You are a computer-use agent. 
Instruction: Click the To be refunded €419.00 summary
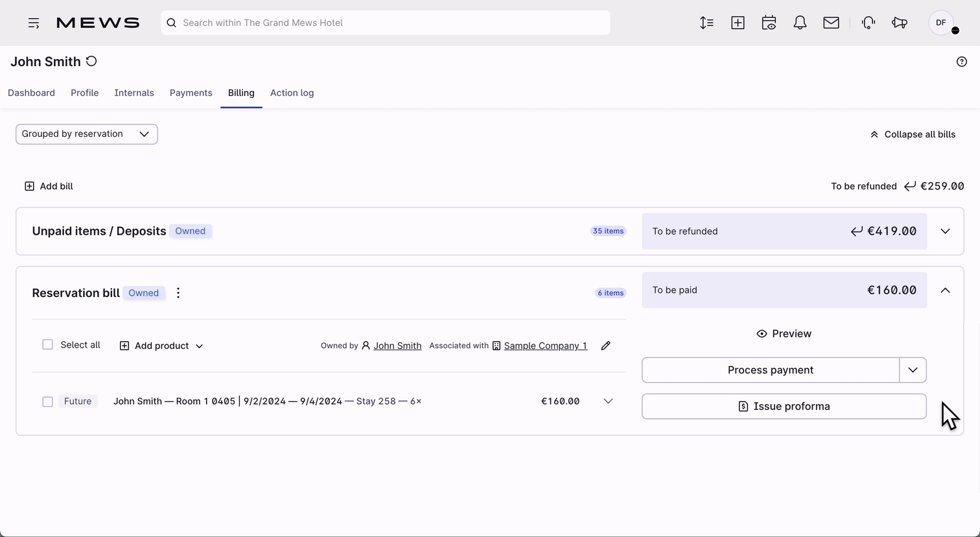(784, 231)
